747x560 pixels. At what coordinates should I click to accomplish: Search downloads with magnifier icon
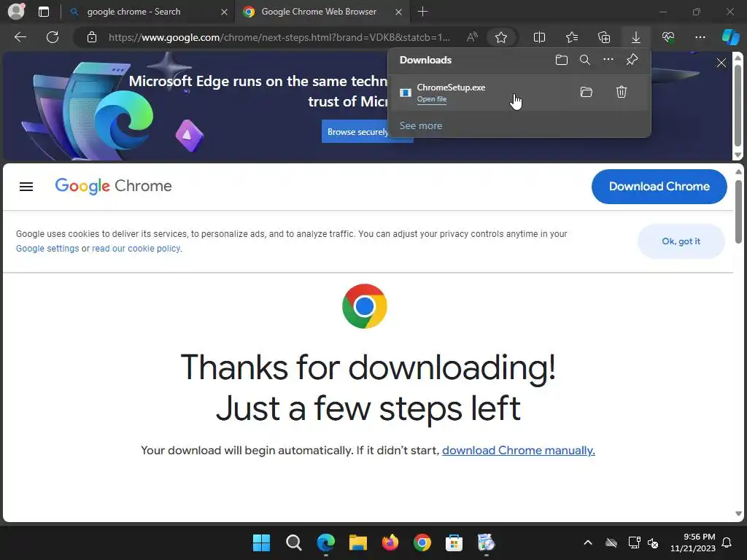tap(585, 60)
